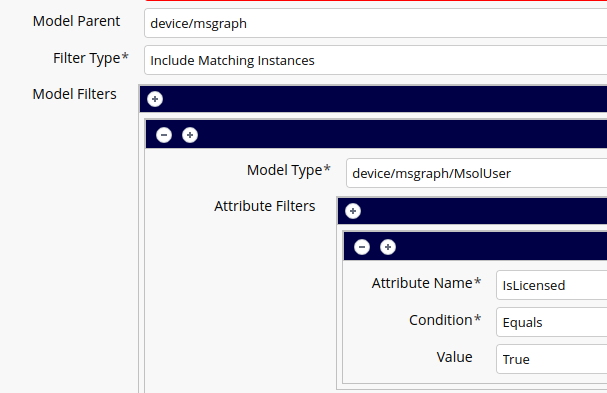Remove the MsolUser model filter block
Image resolution: width=607 pixels, height=393 pixels.
coord(164,135)
